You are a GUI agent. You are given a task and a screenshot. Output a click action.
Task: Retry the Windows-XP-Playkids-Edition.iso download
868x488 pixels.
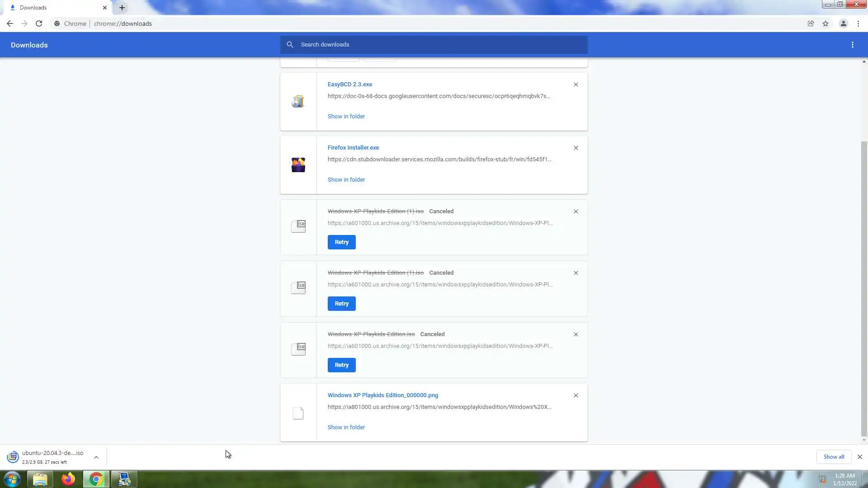coord(341,365)
